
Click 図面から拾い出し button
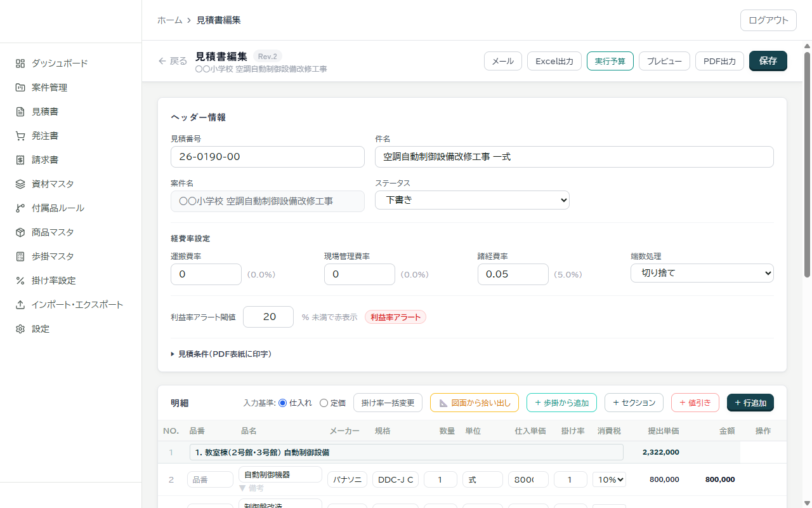tap(475, 403)
